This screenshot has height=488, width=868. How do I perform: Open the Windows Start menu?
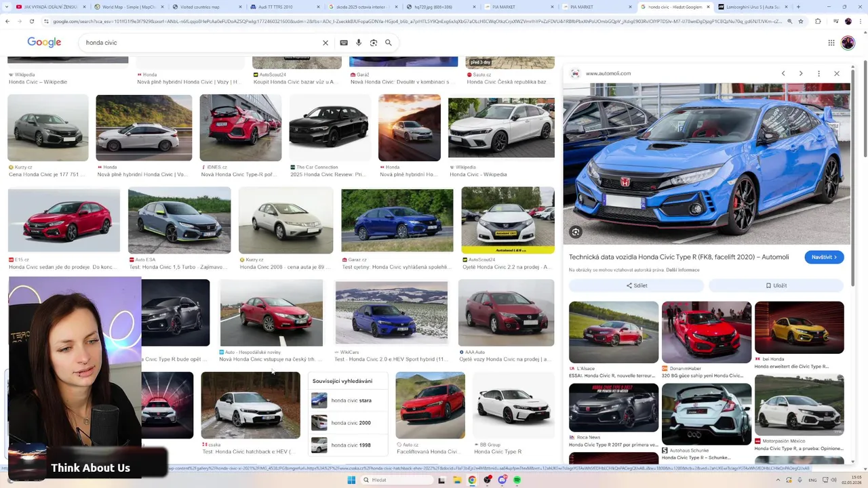pyautogui.click(x=351, y=480)
